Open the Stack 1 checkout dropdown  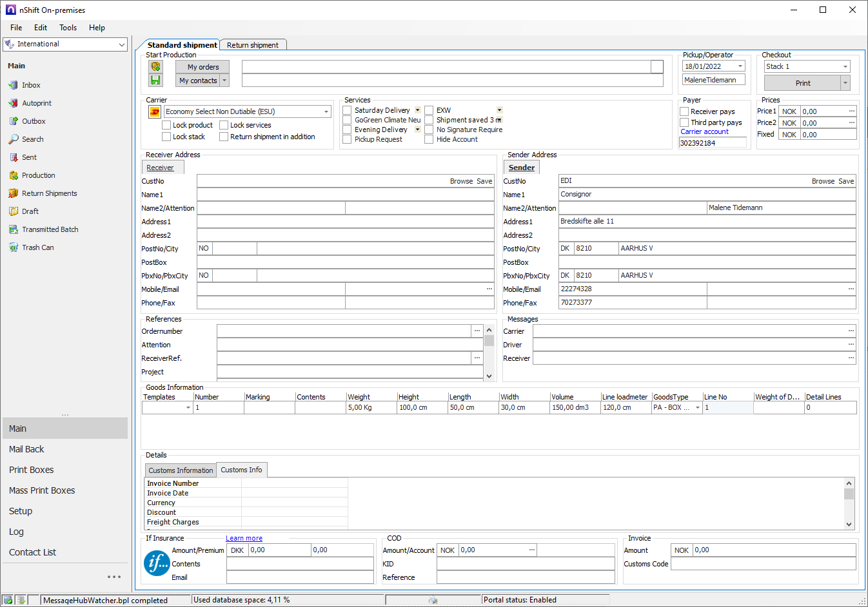pos(845,67)
